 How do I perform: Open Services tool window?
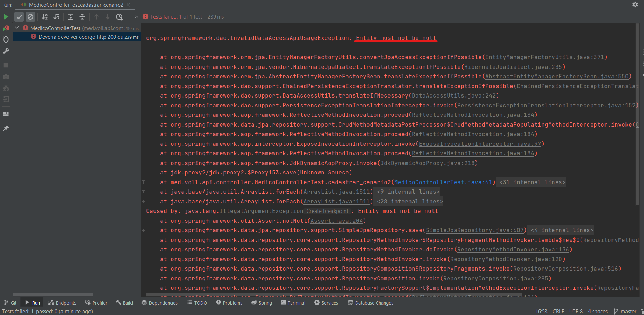pos(326,303)
